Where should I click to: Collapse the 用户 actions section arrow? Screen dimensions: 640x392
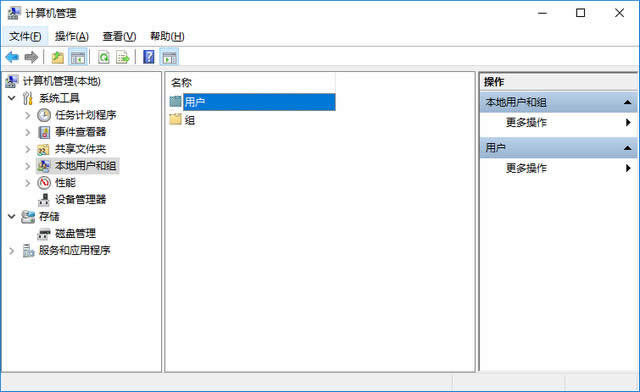[628, 148]
